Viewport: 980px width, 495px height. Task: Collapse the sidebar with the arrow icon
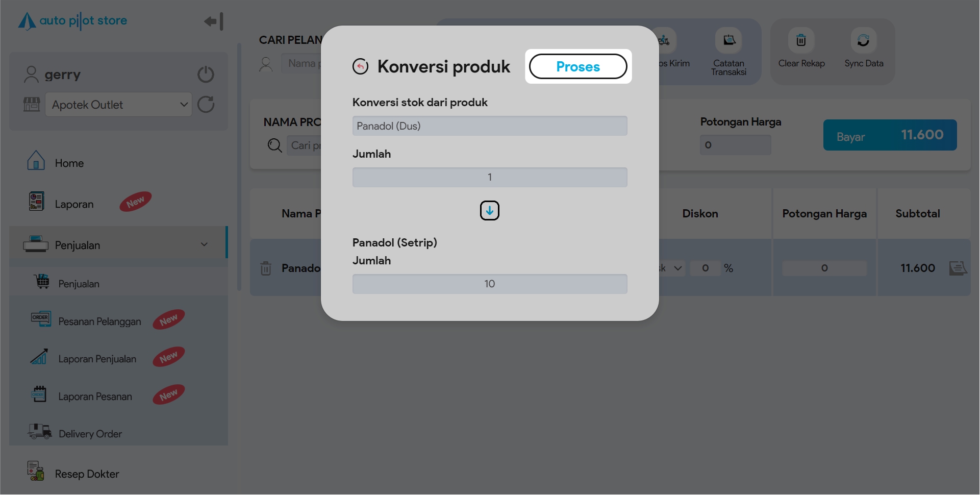click(x=213, y=21)
